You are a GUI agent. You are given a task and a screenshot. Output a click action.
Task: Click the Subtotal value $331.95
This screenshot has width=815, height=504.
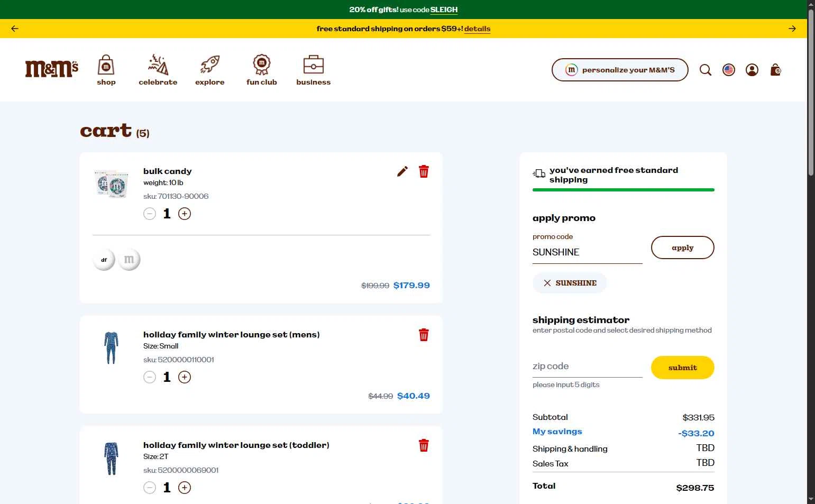pos(698,418)
